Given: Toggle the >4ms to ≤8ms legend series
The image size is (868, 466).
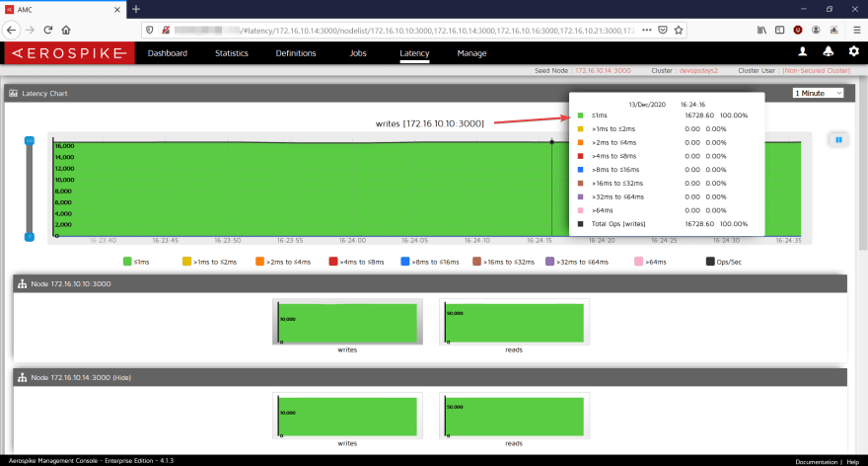Looking at the screenshot, I should click(356, 262).
